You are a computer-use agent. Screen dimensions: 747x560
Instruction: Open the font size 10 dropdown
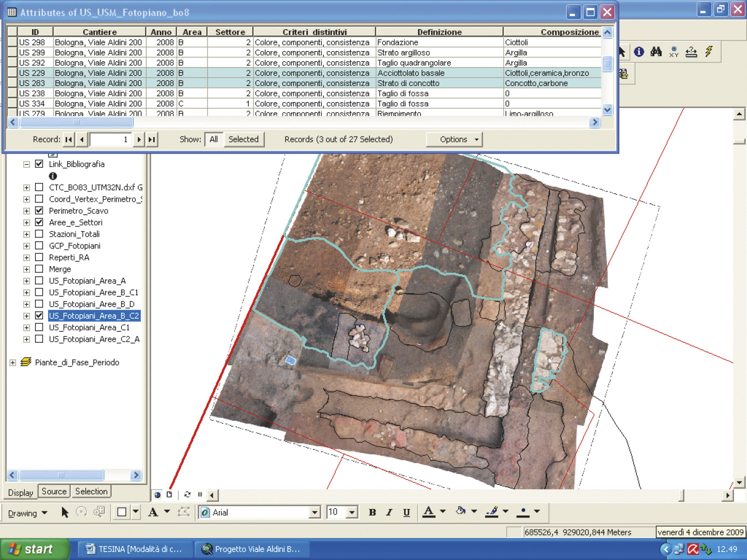tap(352, 512)
